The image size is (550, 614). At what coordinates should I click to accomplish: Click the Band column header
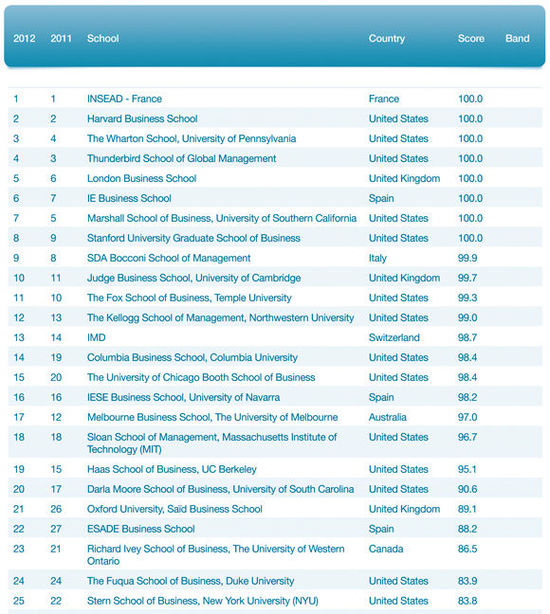click(x=518, y=38)
